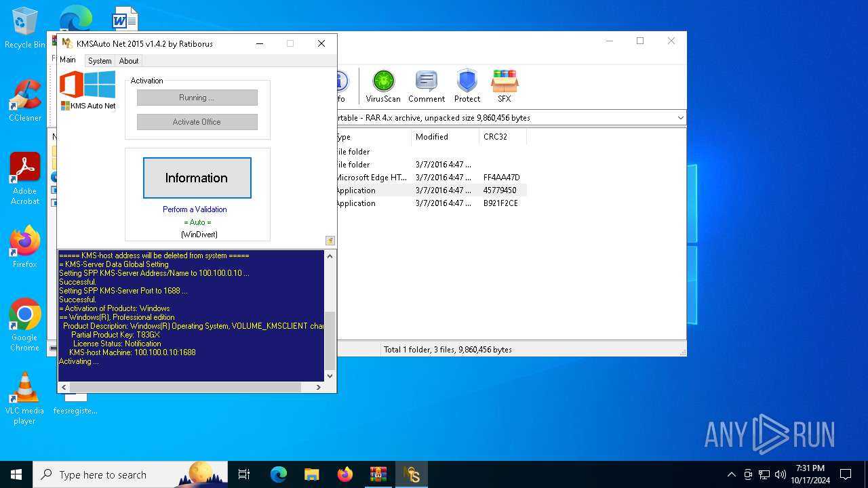Click the log's horizontal scrollbar right arrow

(x=319, y=387)
